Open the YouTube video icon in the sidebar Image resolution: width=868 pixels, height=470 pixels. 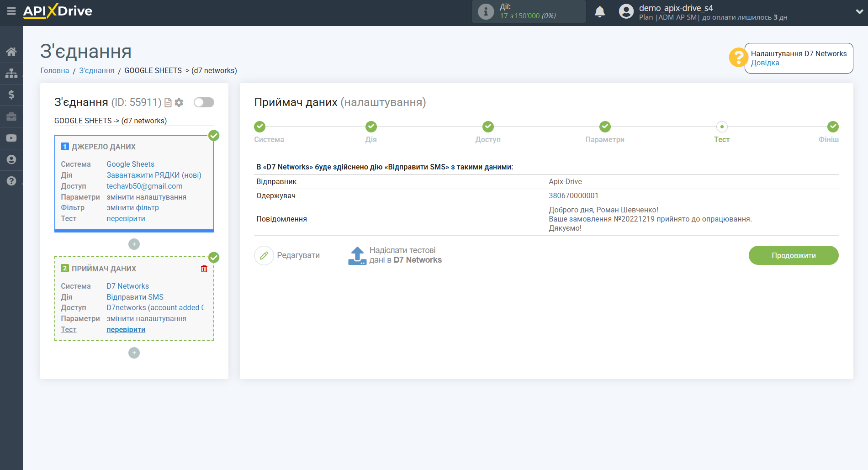pyautogui.click(x=11, y=138)
